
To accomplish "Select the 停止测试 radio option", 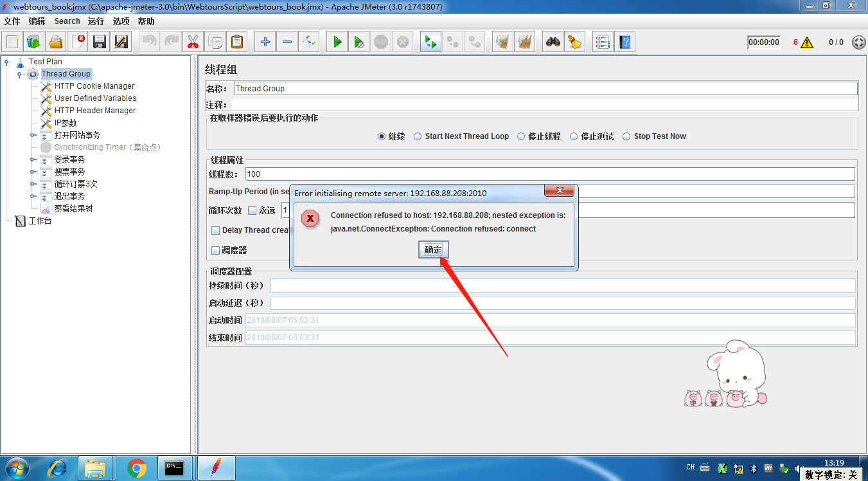I will 574,136.
